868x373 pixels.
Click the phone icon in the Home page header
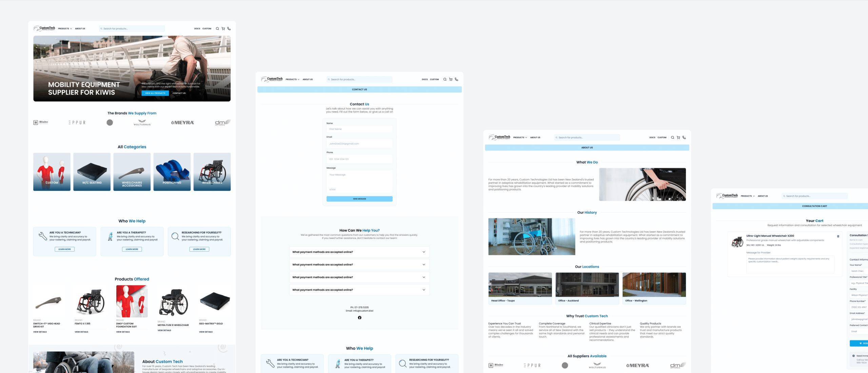[x=229, y=28]
